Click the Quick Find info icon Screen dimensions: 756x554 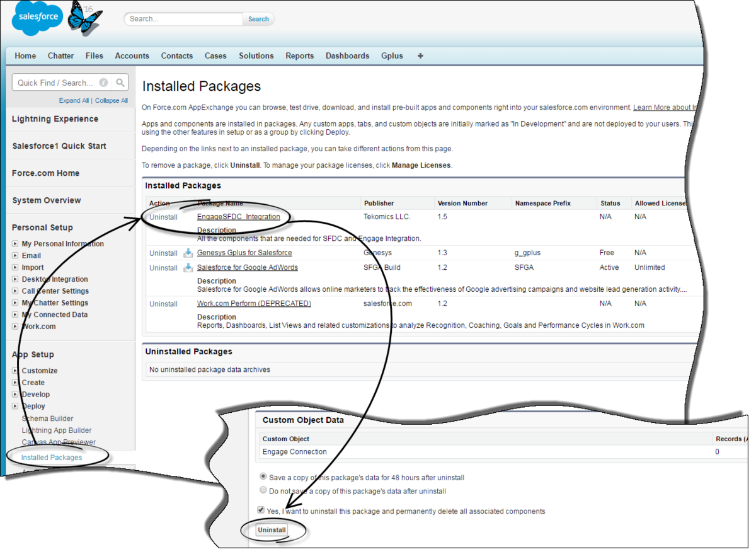pyautogui.click(x=103, y=83)
